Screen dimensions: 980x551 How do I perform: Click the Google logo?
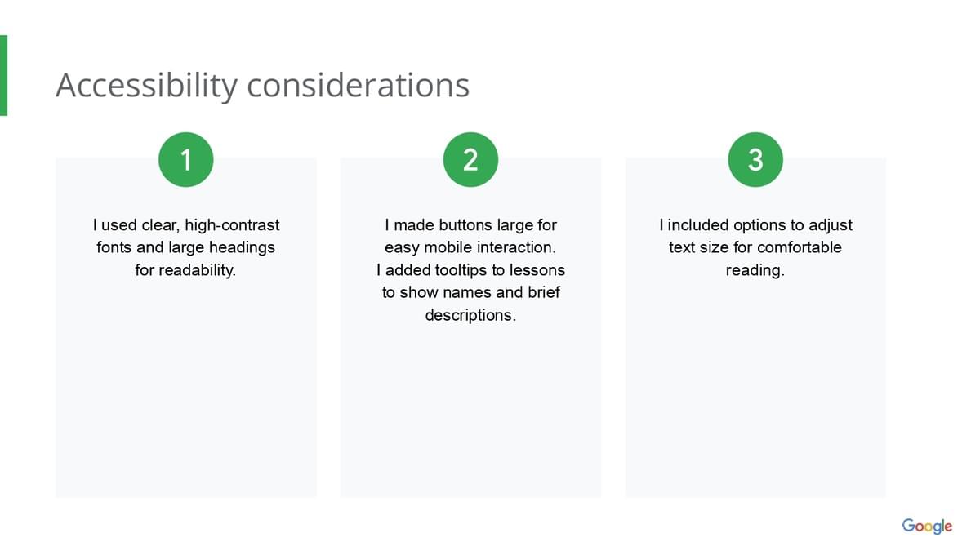pos(927,526)
